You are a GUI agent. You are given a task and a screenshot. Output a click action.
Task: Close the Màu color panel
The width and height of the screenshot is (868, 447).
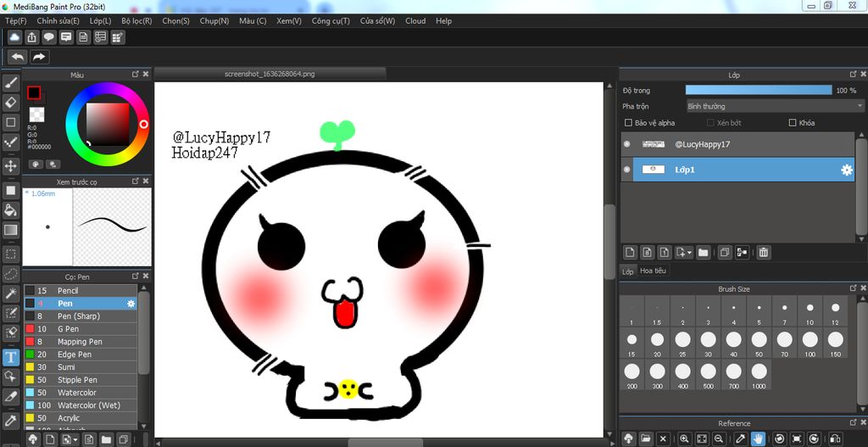coord(146,75)
